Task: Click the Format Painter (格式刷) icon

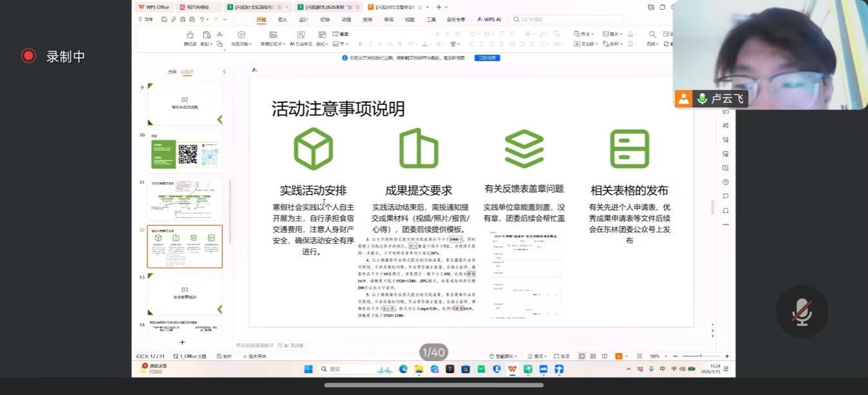Action: click(x=190, y=35)
